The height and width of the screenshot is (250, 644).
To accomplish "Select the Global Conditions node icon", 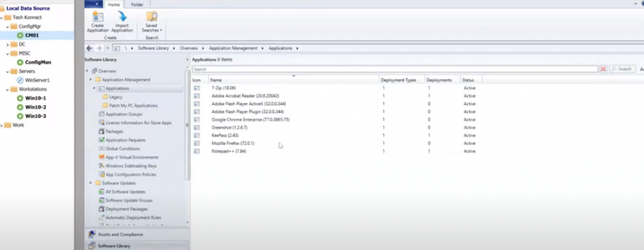I will pyautogui.click(x=102, y=149).
